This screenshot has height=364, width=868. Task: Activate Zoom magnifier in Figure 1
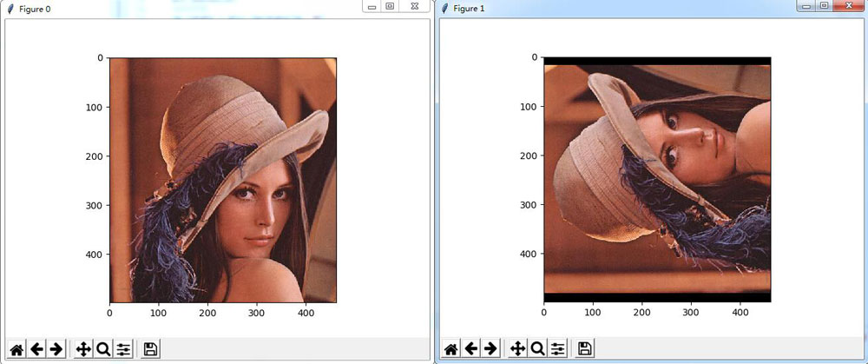pyautogui.click(x=537, y=349)
